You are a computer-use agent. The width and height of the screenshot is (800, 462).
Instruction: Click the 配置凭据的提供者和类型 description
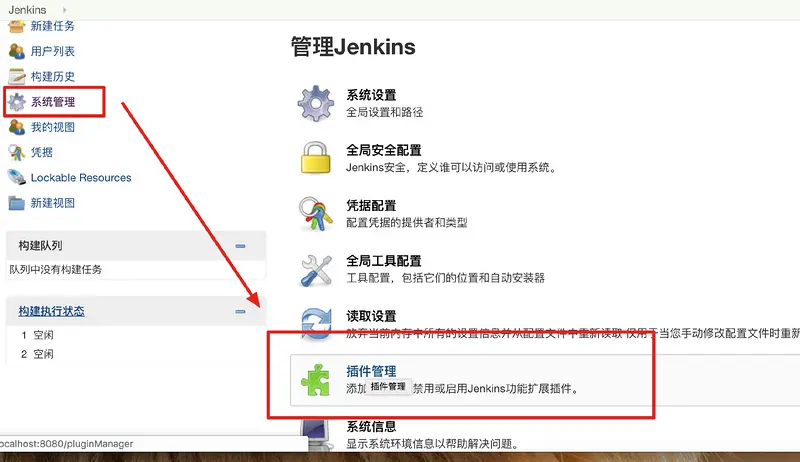(x=407, y=223)
